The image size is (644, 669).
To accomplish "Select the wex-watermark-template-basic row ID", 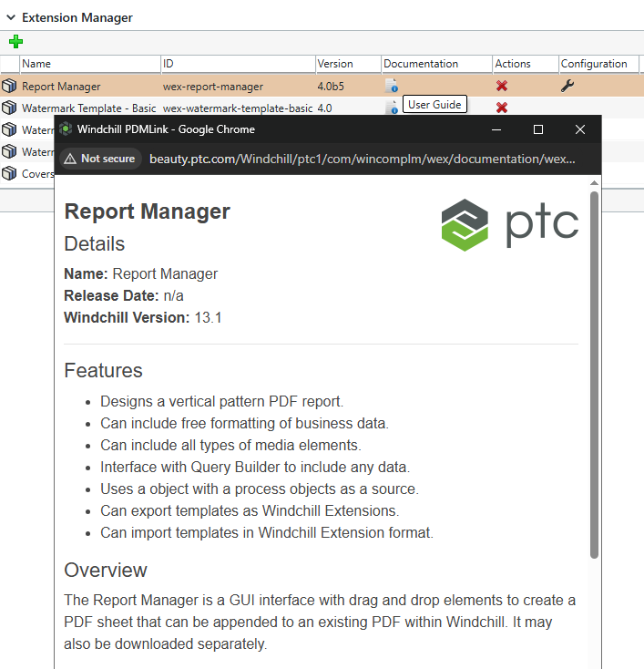I will 237,108.
